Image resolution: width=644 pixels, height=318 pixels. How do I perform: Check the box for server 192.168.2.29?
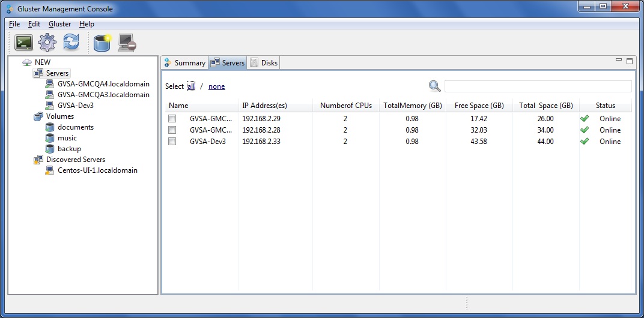(172, 119)
